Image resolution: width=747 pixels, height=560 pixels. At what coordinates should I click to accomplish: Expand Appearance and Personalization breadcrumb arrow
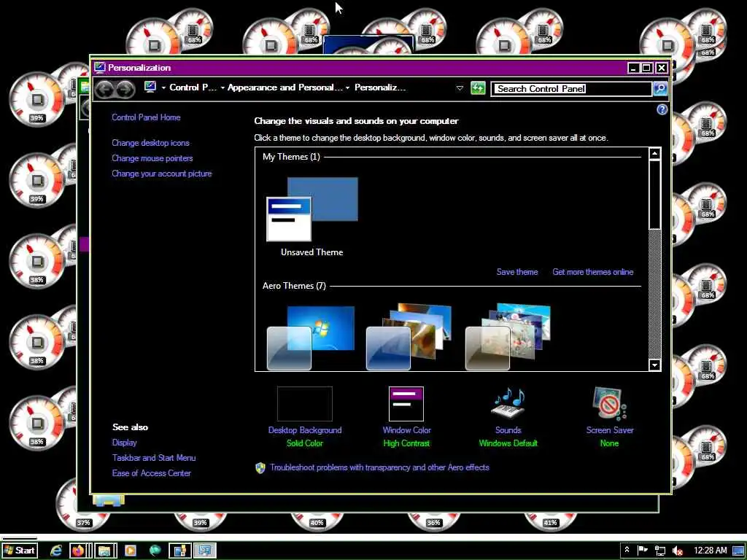pos(347,87)
